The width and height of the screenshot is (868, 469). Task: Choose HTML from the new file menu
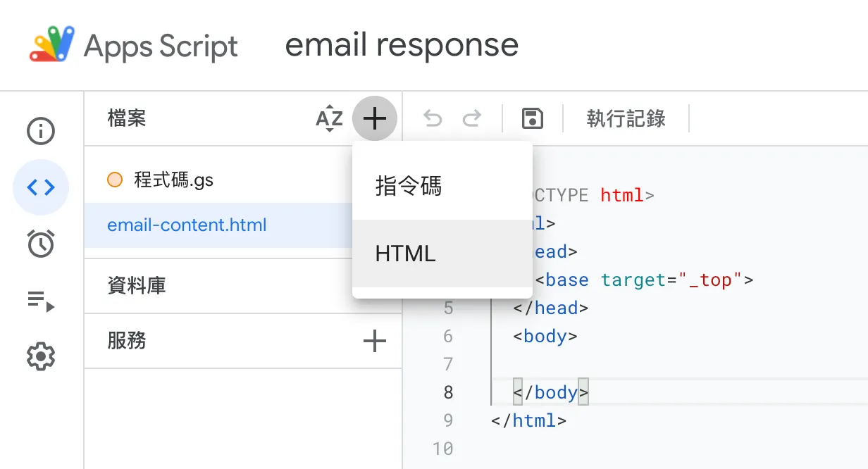[442, 254]
